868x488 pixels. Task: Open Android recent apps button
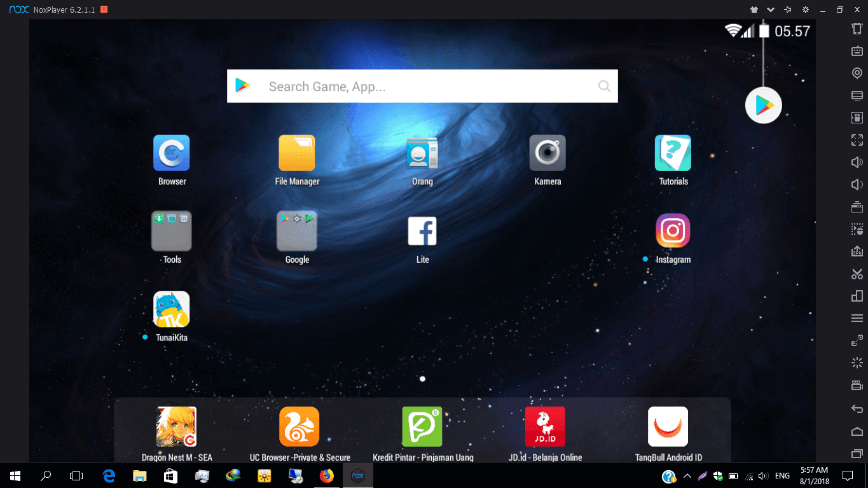pyautogui.click(x=857, y=454)
